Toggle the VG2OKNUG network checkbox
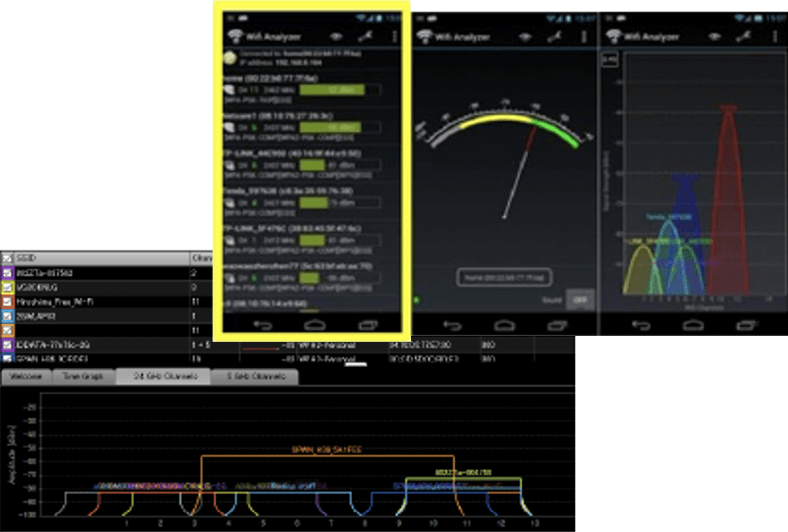Viewport: 788px width, 532px height. coord(7,286)
